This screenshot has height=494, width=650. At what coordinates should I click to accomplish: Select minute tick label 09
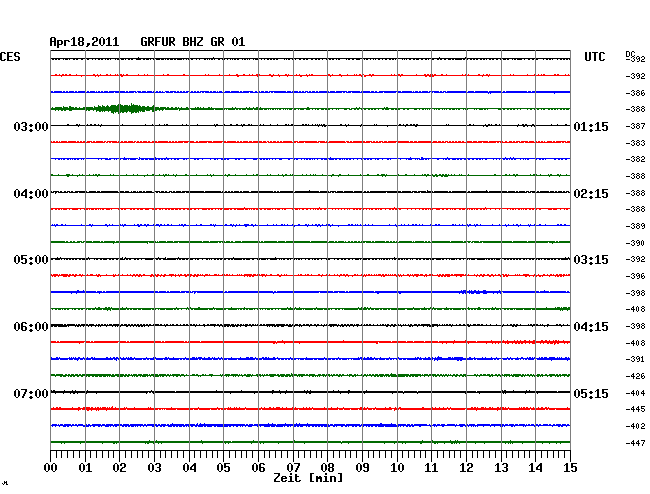[x=362, y=468]
